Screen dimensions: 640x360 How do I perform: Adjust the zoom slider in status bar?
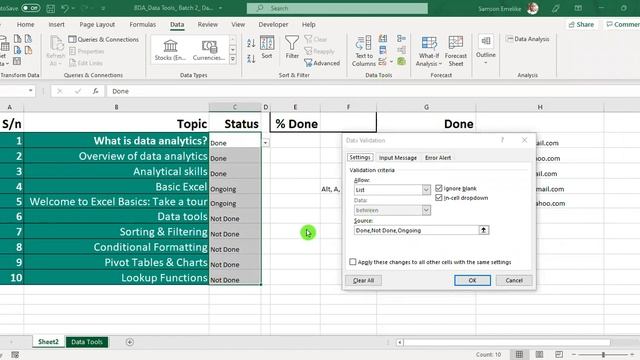[x=603, y=354]
